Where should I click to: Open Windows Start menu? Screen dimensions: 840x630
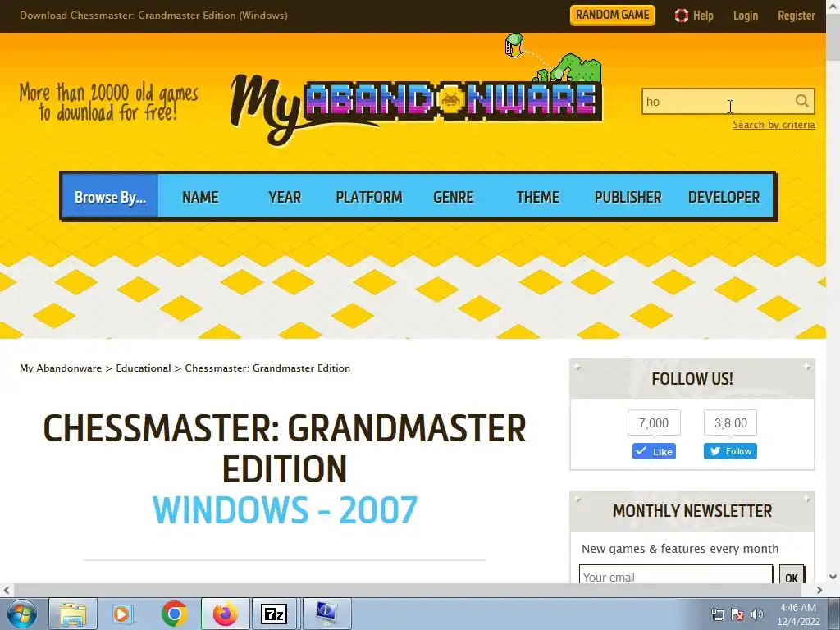(22, 614)
